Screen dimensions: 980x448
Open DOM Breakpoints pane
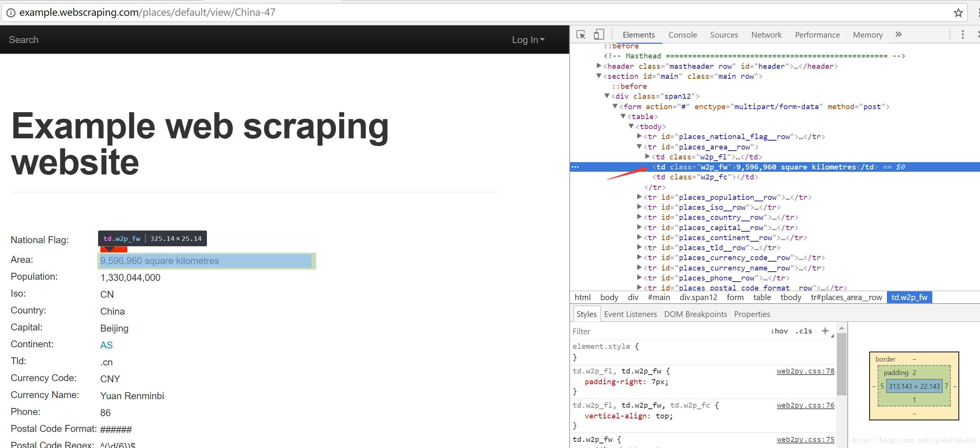coord(695,314)
